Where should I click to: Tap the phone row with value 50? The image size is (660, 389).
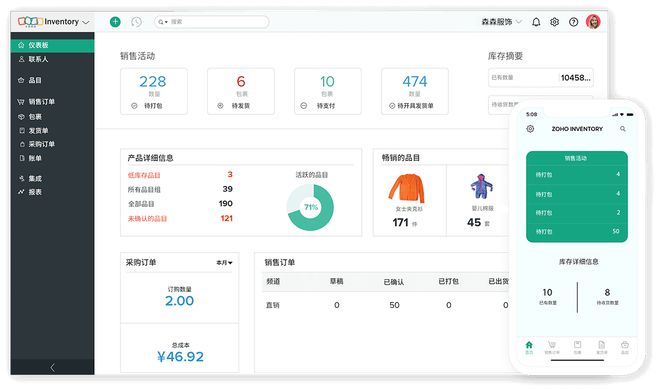coord(577,232)
